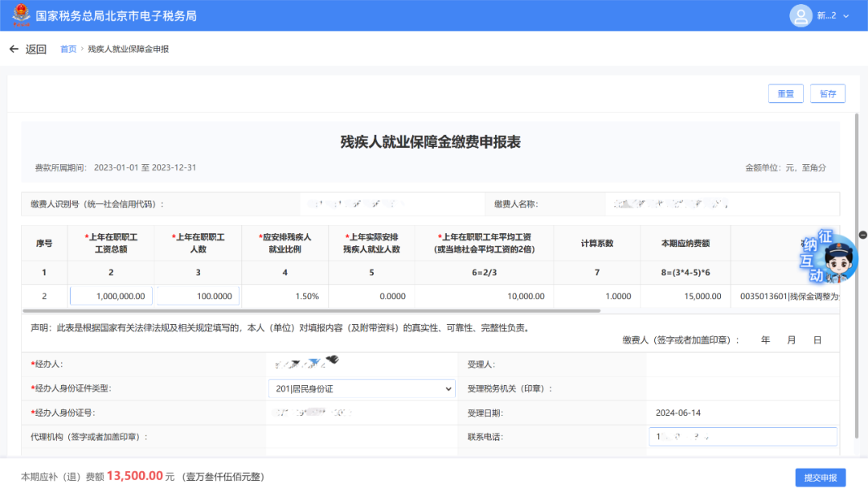Click the 计算系数 column header
The height and width of the screenshot is (493, 868).
coord(596,243)
